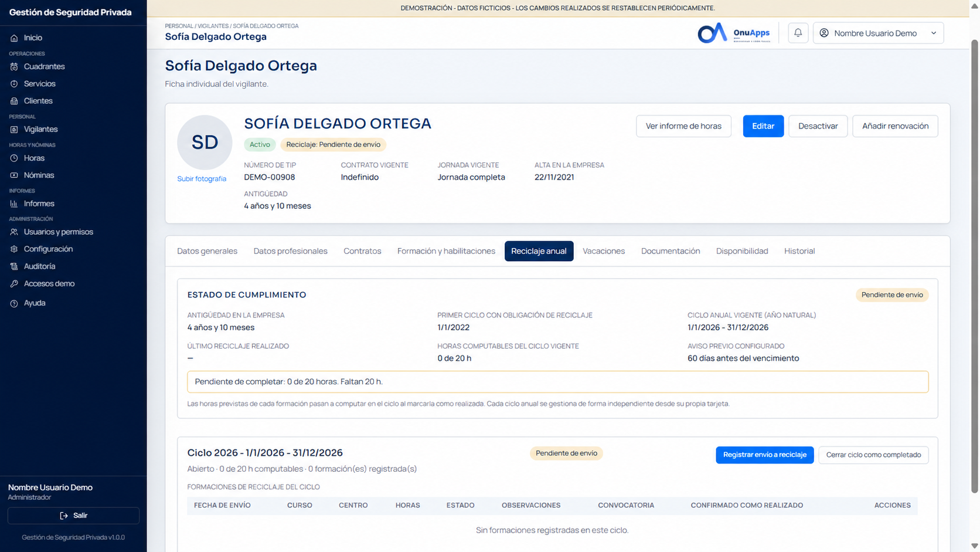Select the Reciclaje anual tab
The height and width of the screenshot is (552, 980).
[539, 251]
